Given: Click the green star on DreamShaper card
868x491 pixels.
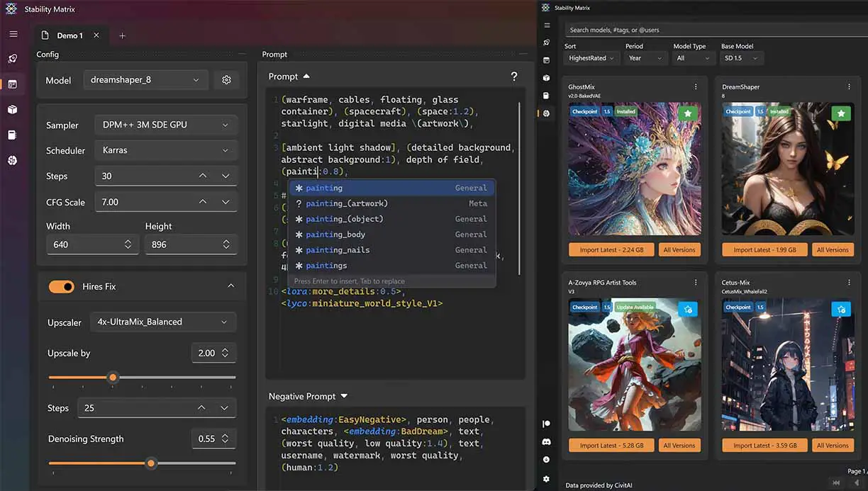Looking at the screenshot, I should [x=840, y=113].
